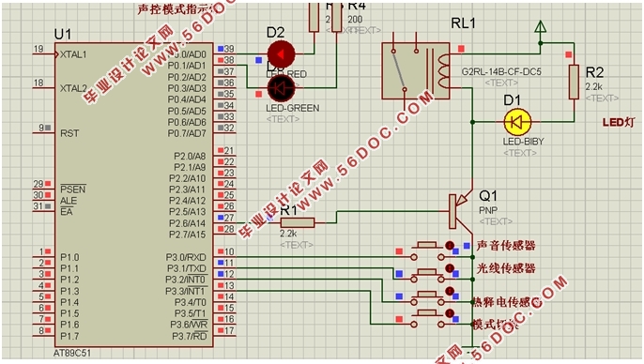Select resistor R1 2.2k
Screen dimensions: 644x364
pyautogui.click(x=298, y=223)
